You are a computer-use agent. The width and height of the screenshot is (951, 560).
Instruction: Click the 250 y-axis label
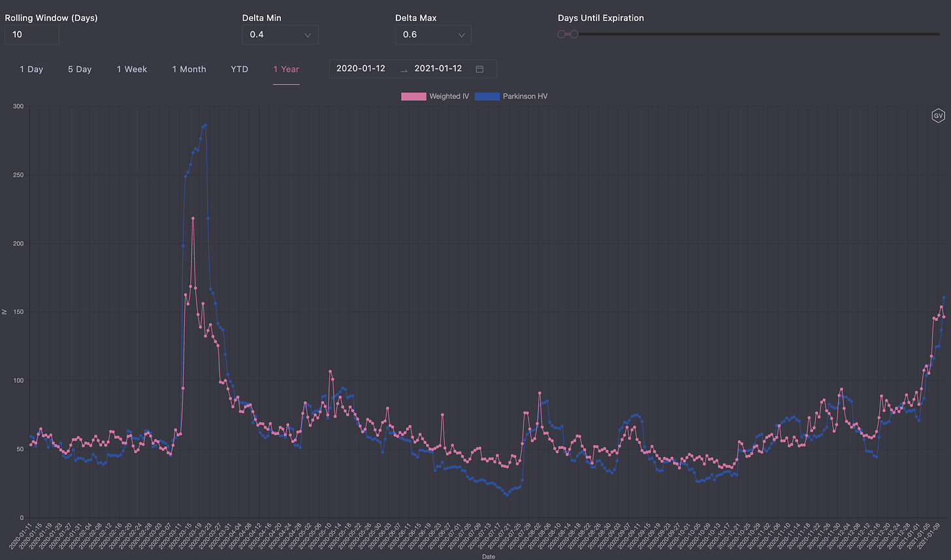click(18, 175)
